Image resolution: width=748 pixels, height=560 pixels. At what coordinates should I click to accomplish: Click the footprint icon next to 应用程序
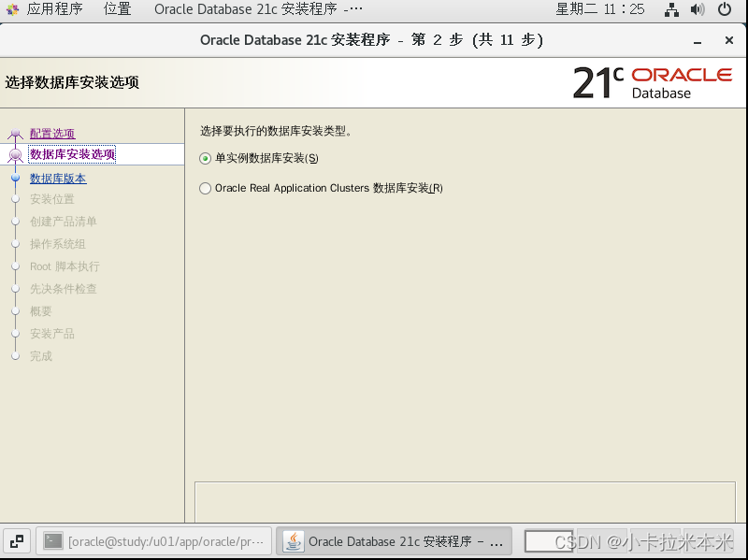point(12,10)
